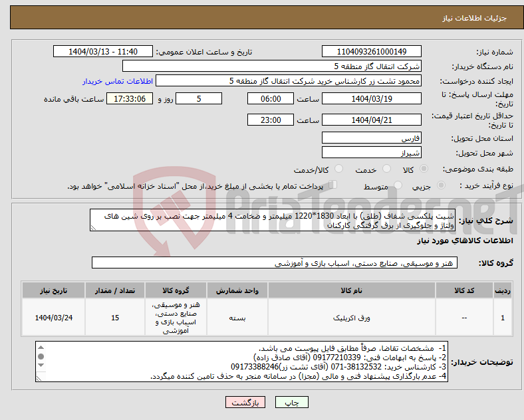Click the row number cell 1

pos(503,318)
